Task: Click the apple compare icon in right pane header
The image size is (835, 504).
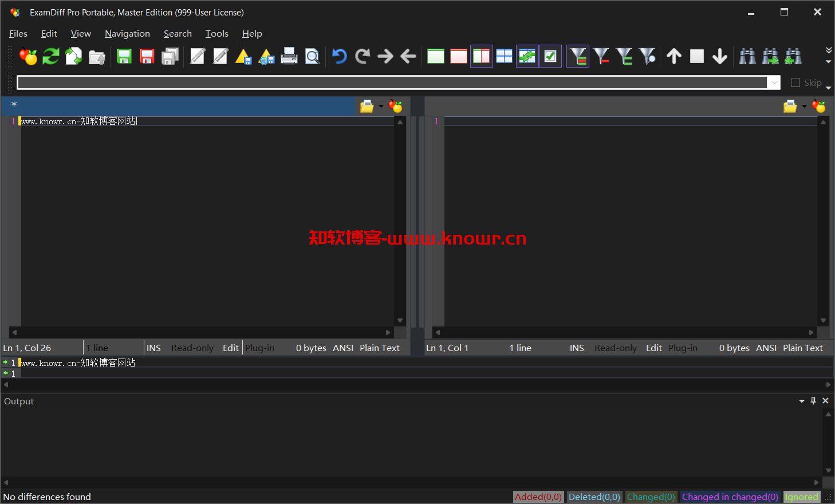Action: pyautogui.click(x=819, y=107)
